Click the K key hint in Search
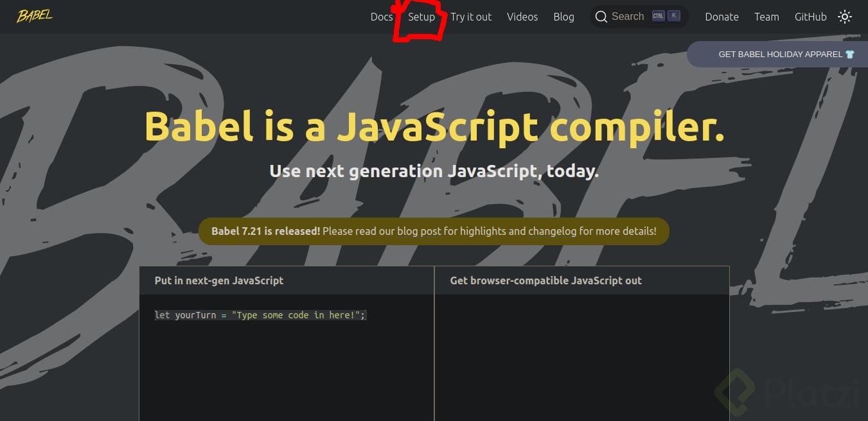The height and width of the screenshot is (421, 868). tap(673, 17)
